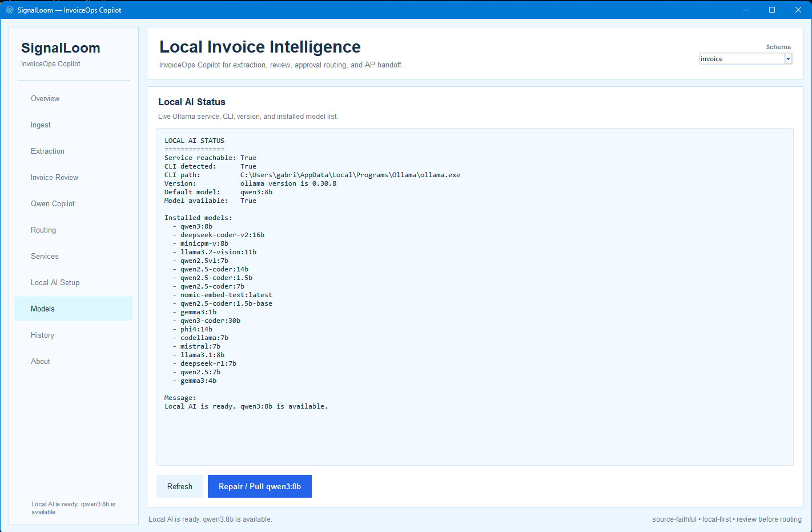This screenshot has height=532, width=812.
Task: Click 'deepseek-r1:7b' model entry
Action: point(208,363)
